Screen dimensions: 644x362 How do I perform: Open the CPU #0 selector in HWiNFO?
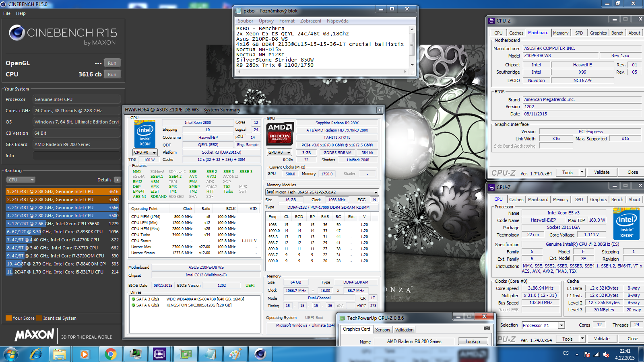pos(145,152)
